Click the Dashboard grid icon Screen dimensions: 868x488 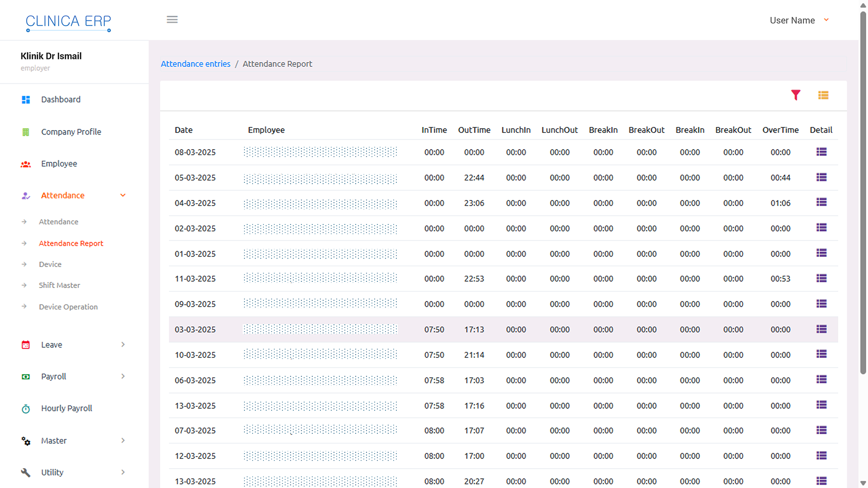pos(26,100)
